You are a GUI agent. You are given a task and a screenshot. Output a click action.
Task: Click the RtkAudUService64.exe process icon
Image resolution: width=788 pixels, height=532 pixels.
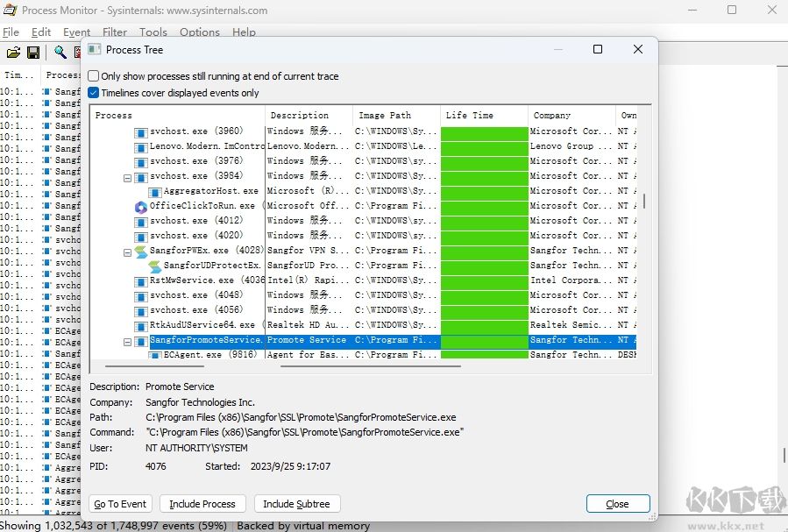pyautogui.click(x=141, y=327)
